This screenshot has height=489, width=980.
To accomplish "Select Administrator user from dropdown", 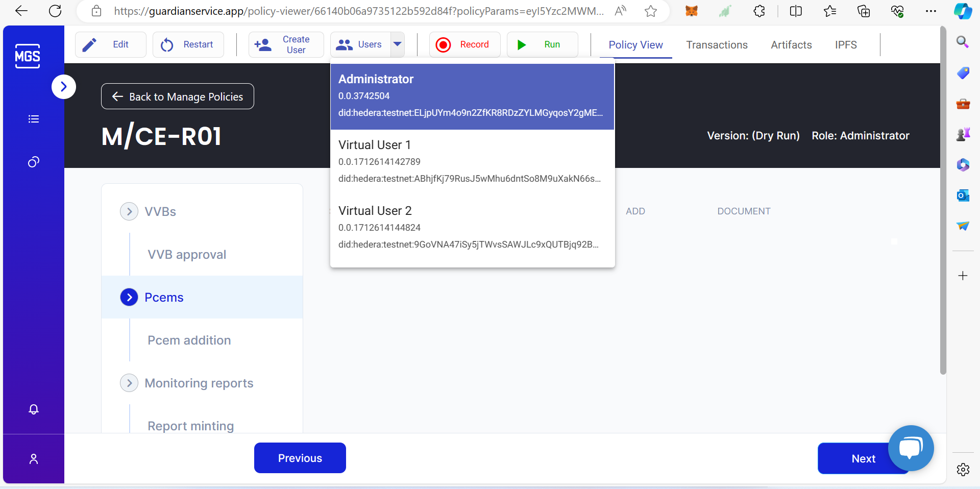I will coord(472,96).
